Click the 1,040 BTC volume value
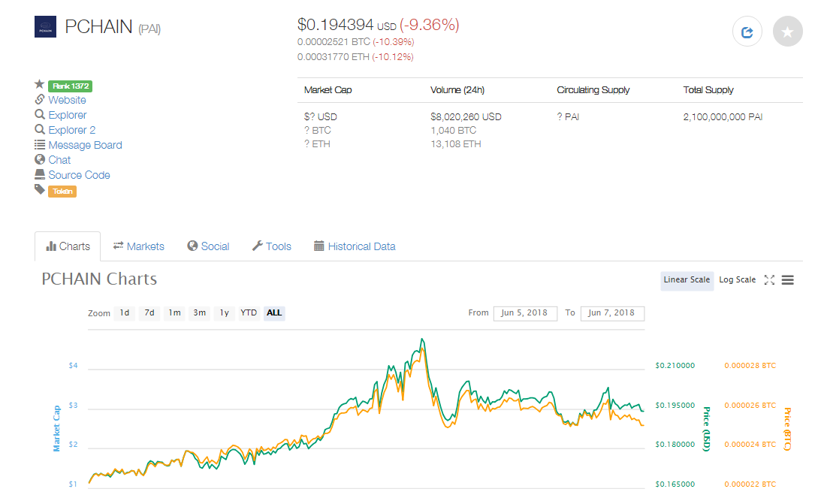This screenshot has width=821, height=504. pos(454,130)
